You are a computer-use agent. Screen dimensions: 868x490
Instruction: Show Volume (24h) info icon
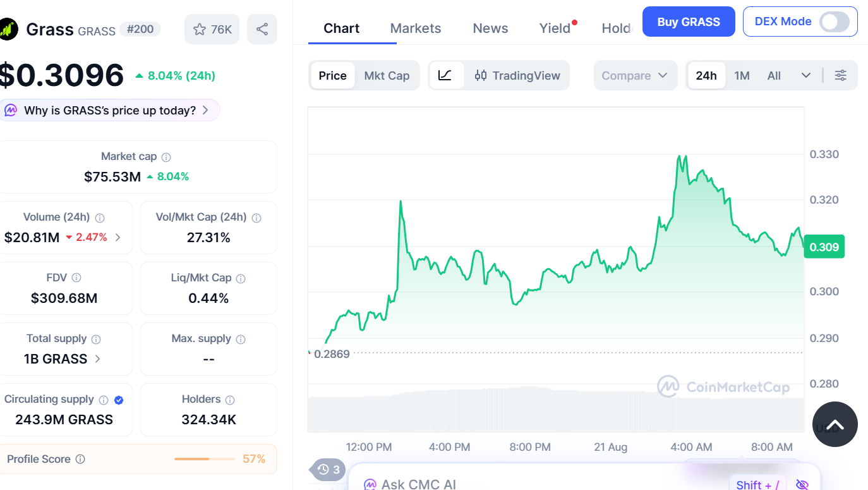[x=100, y=217]
